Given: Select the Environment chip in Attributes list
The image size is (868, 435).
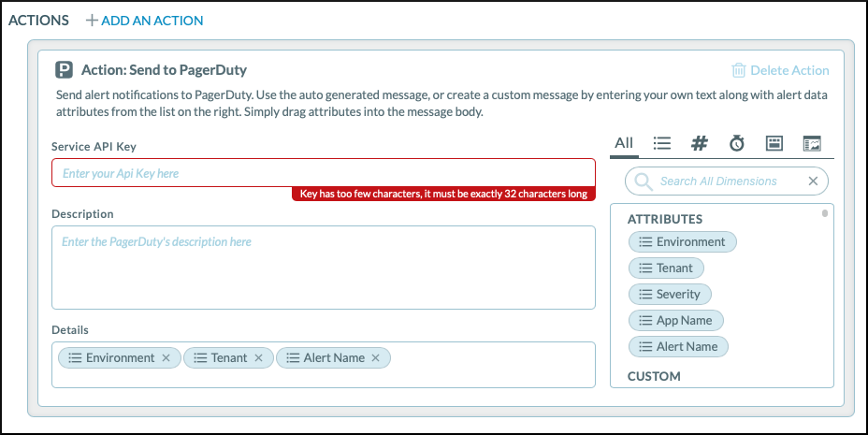Looking at the screenshot, I should [683, 241].
